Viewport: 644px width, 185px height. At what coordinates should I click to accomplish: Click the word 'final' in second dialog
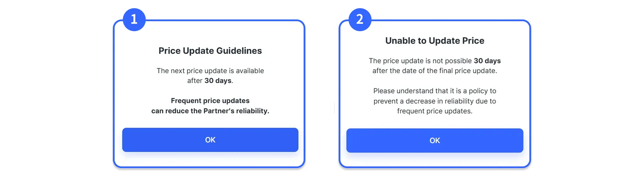click(446, 71)
